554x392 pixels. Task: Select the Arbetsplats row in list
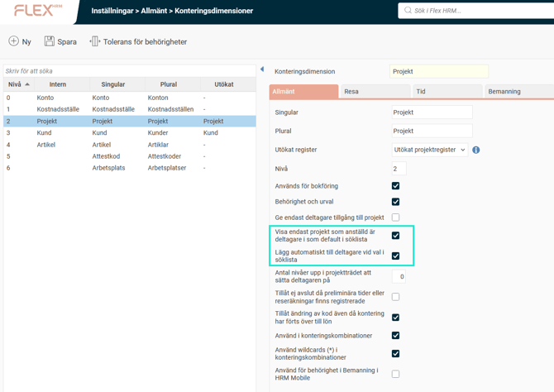(116, 168)
